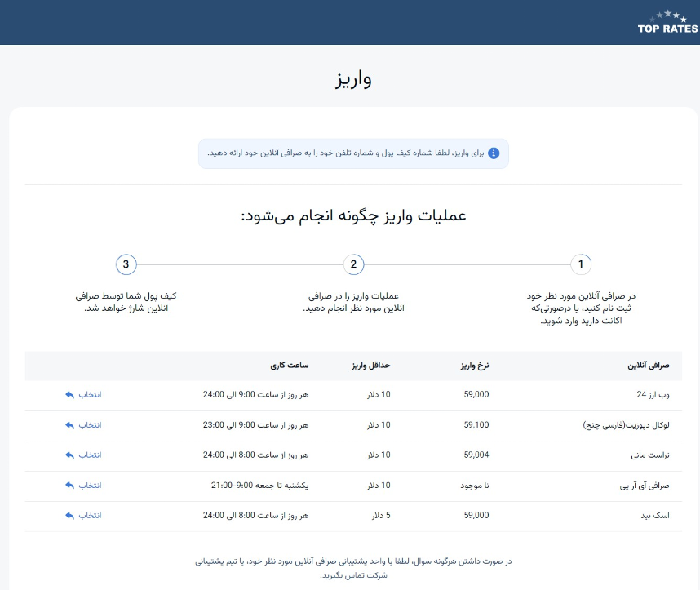Click the arrow icon in the تراست مانی row
The image size is (700, 590).
[x=69, y=455]
